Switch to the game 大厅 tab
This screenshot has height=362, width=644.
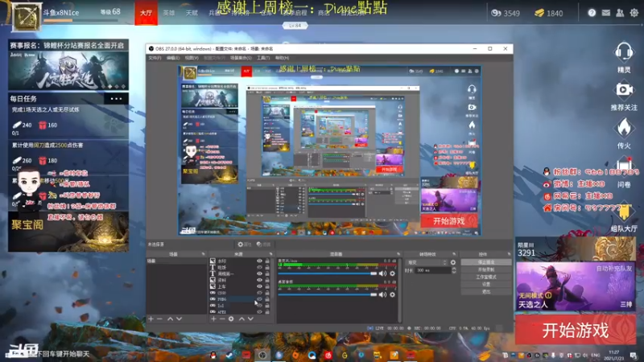click(x=147, y=13)
